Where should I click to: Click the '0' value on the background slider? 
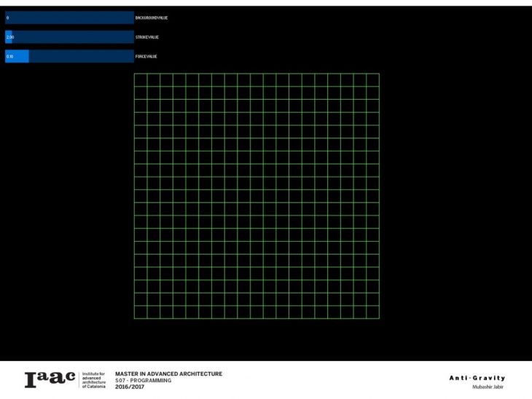(x=7, y=17)
